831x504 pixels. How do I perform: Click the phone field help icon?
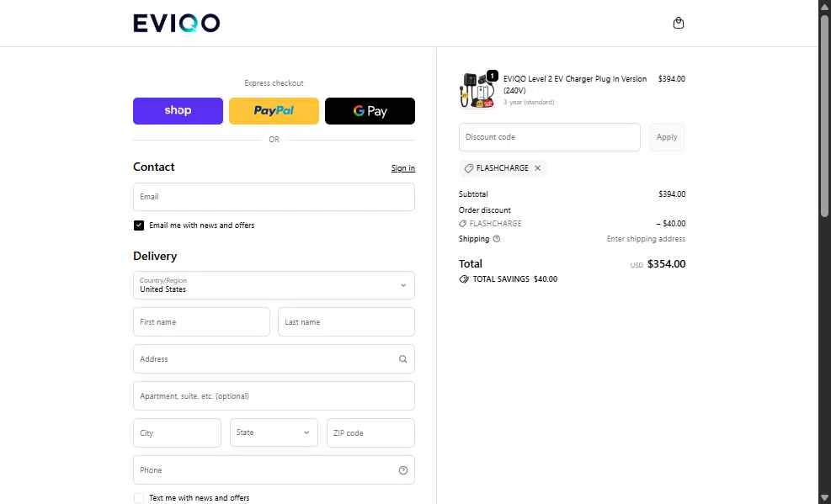click(402, 470)
